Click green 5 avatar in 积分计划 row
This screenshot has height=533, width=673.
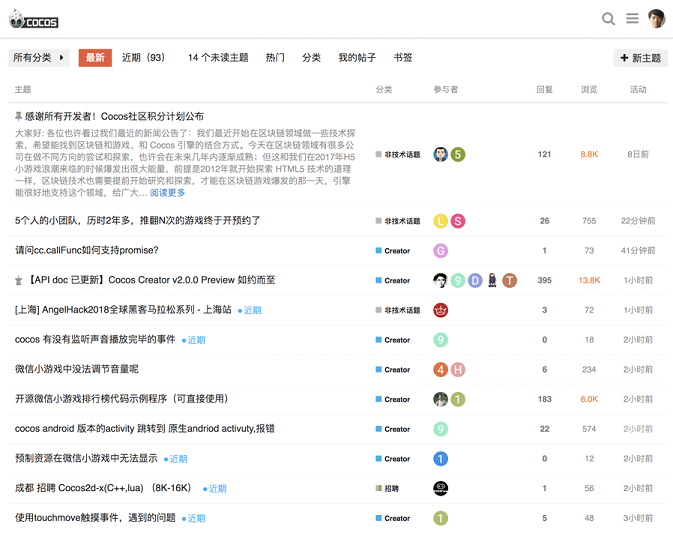[x=458, y=154]
